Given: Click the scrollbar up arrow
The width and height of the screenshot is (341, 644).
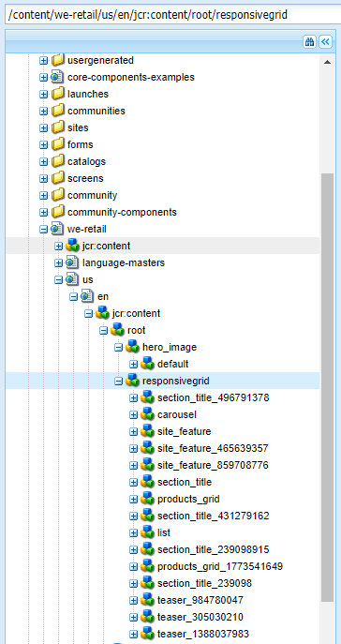Looking at the screenshot, I should coord(327,63).
